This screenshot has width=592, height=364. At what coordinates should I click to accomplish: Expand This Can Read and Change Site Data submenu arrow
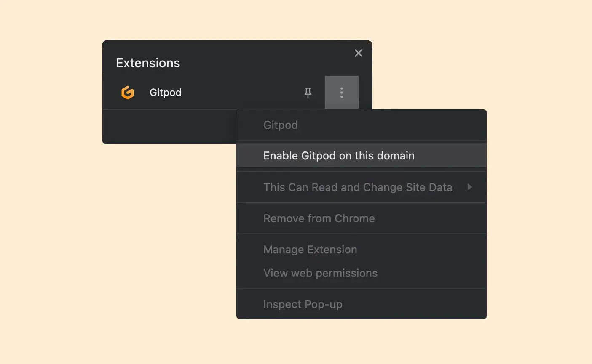(470, 187)
